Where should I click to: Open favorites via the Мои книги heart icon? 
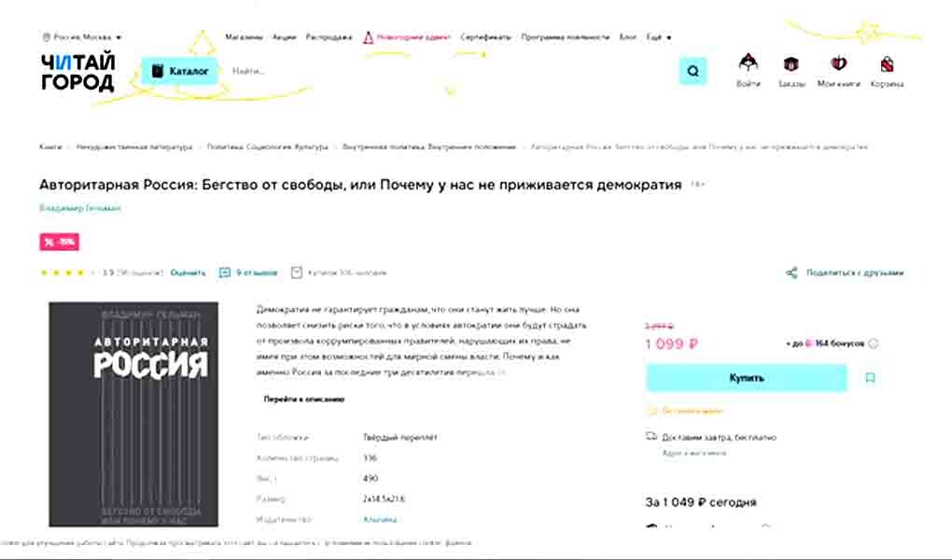pos(838,63)
